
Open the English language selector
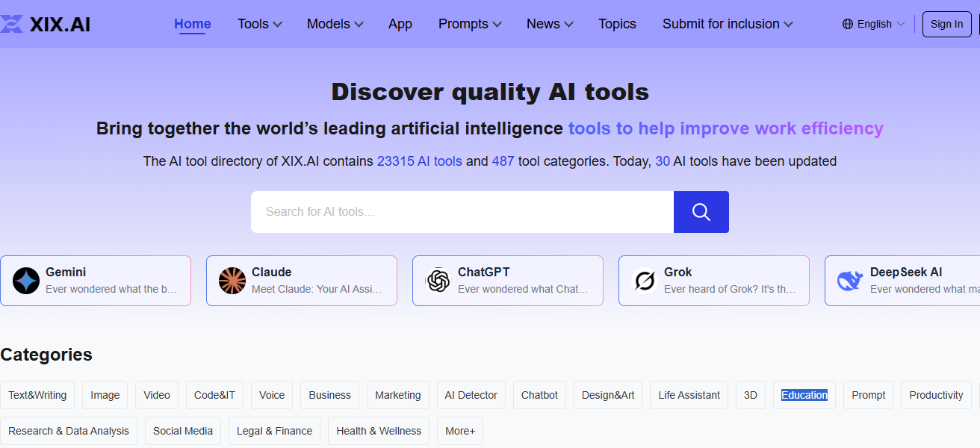pyautogui.click(x=875, y=23)
